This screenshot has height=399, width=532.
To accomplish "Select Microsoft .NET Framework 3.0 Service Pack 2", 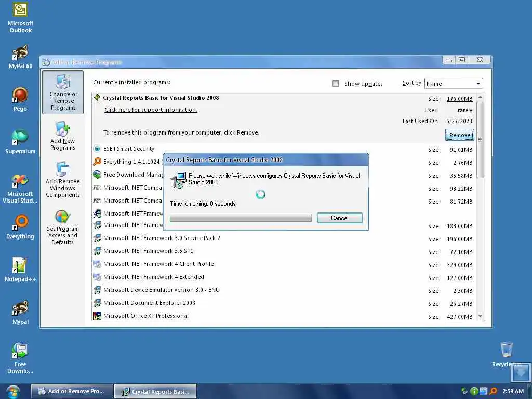I will tap(162, 238).
